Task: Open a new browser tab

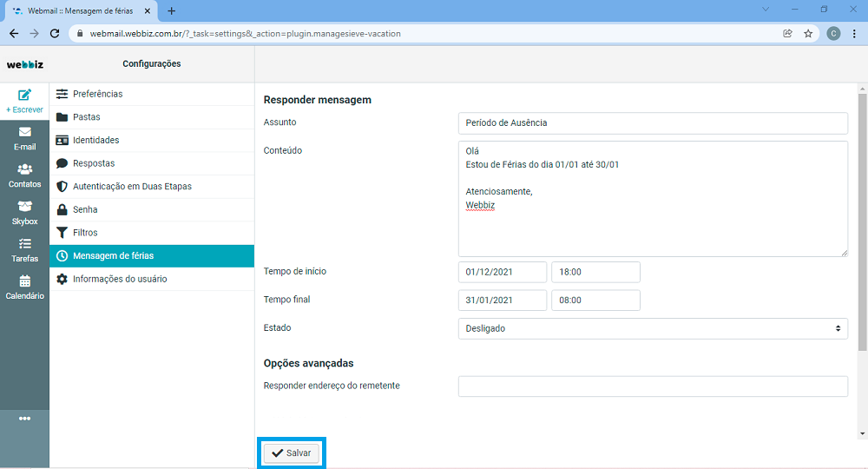Action: pyautogui.click(x=171, y=10)
